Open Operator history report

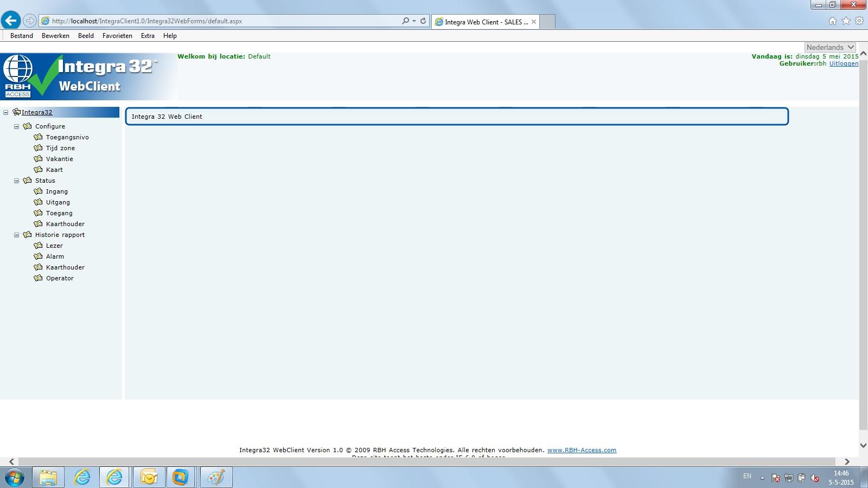pos(60,278)
